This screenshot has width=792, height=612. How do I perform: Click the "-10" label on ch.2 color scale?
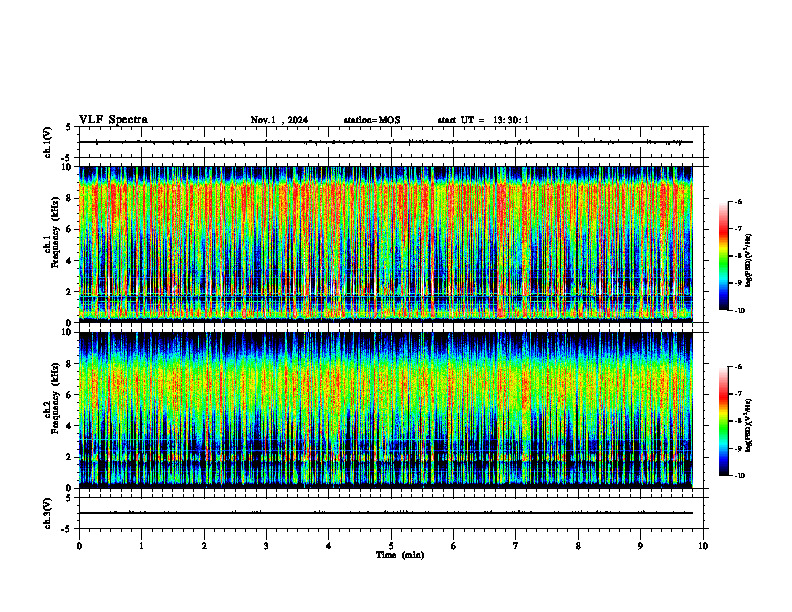[x=740, y=476]
